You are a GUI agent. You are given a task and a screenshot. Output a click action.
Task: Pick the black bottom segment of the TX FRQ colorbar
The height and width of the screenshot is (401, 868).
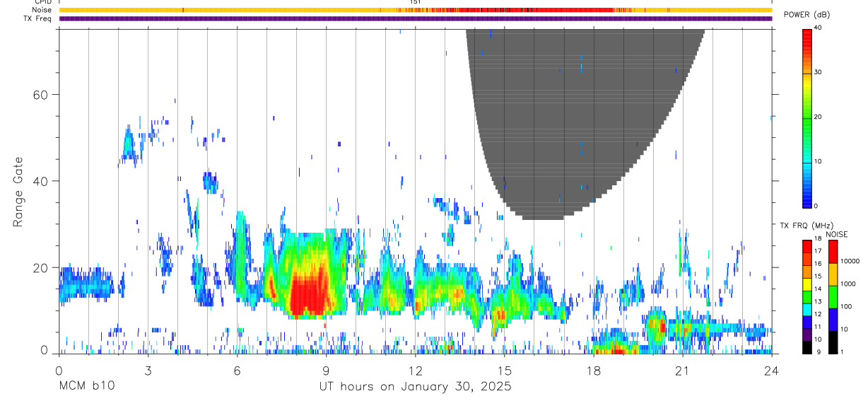(807, 347)
